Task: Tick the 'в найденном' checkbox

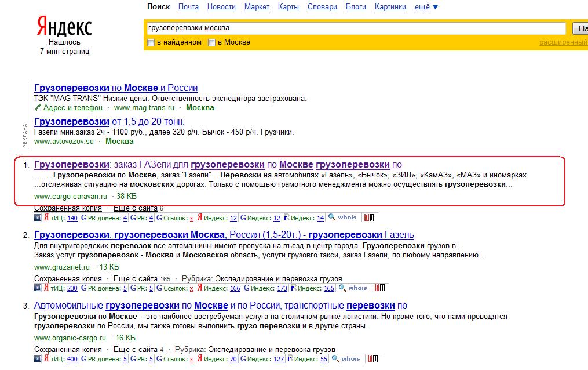Action: [151, 42]
